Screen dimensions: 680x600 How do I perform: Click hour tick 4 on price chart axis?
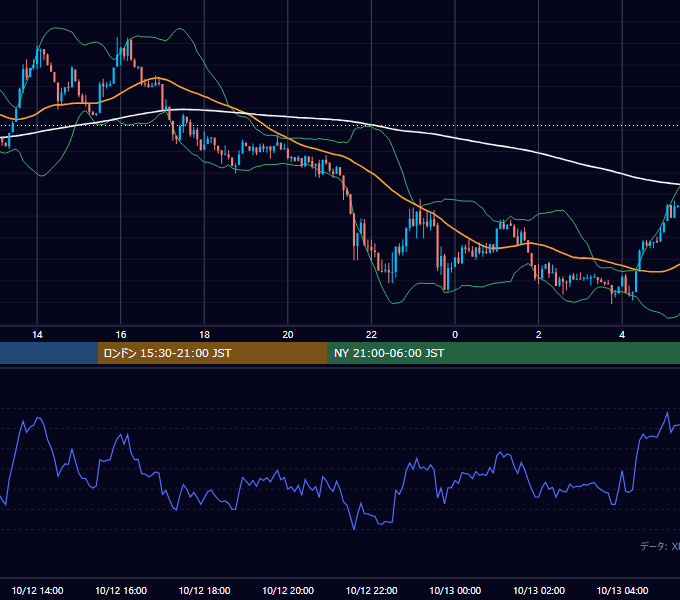click(x=622, y=335)
